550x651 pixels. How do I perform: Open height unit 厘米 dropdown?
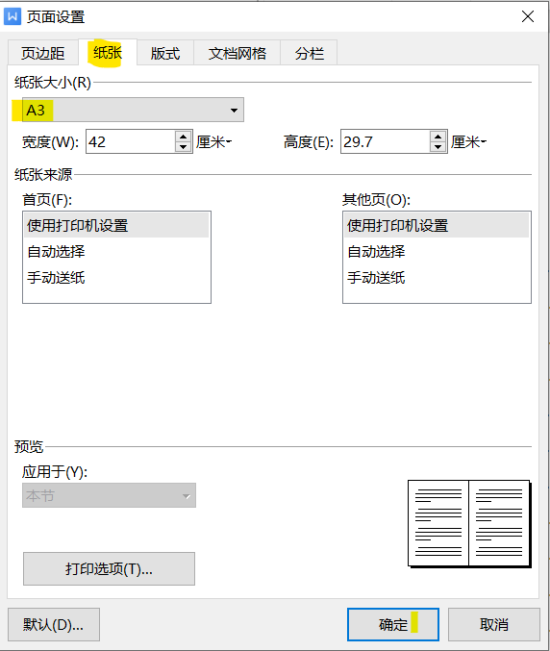tap(469, 142)
